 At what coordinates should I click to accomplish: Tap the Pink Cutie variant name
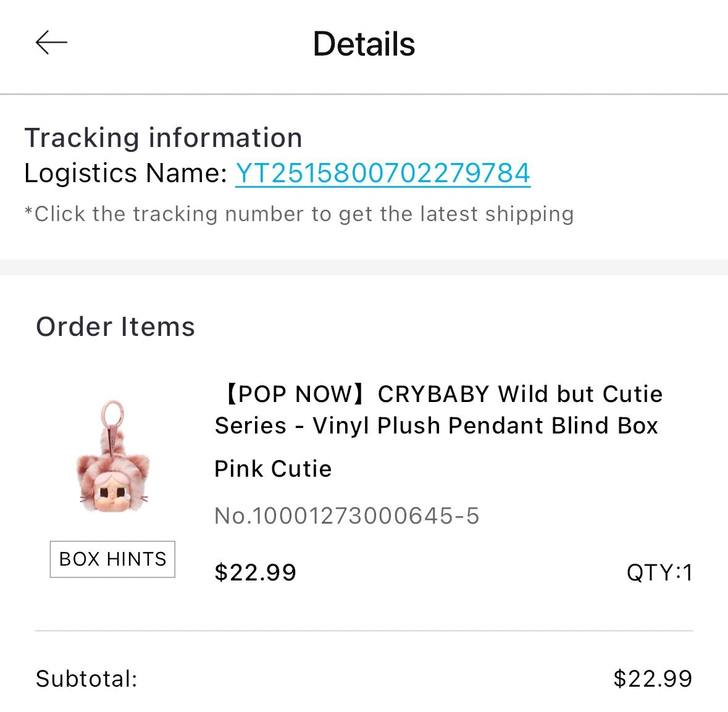pyautogui.click(x=273, y=469)
